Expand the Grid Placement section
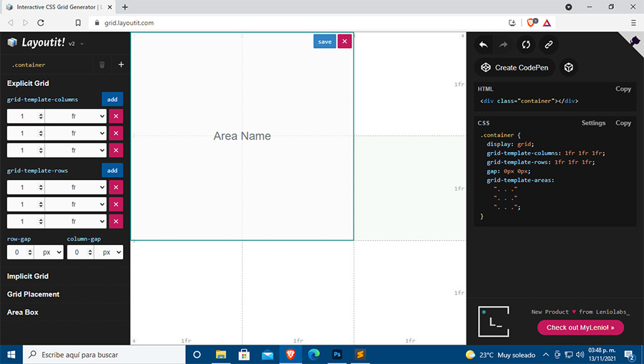 [33, 294]
